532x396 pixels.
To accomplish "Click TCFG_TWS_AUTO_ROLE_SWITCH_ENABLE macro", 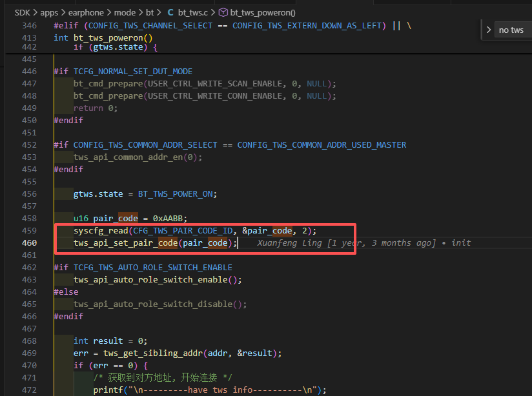I will pyautogui.click(x=153, y=267).
